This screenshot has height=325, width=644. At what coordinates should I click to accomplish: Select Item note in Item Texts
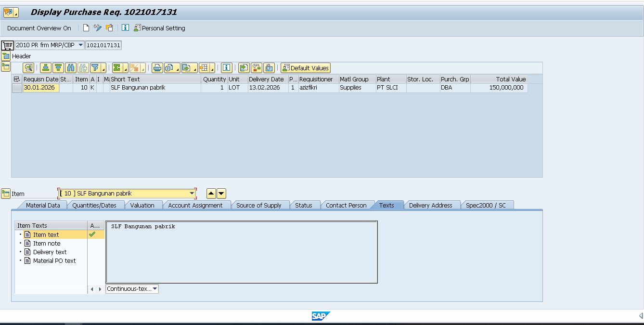pyautogui.click(x=47, y=244)
